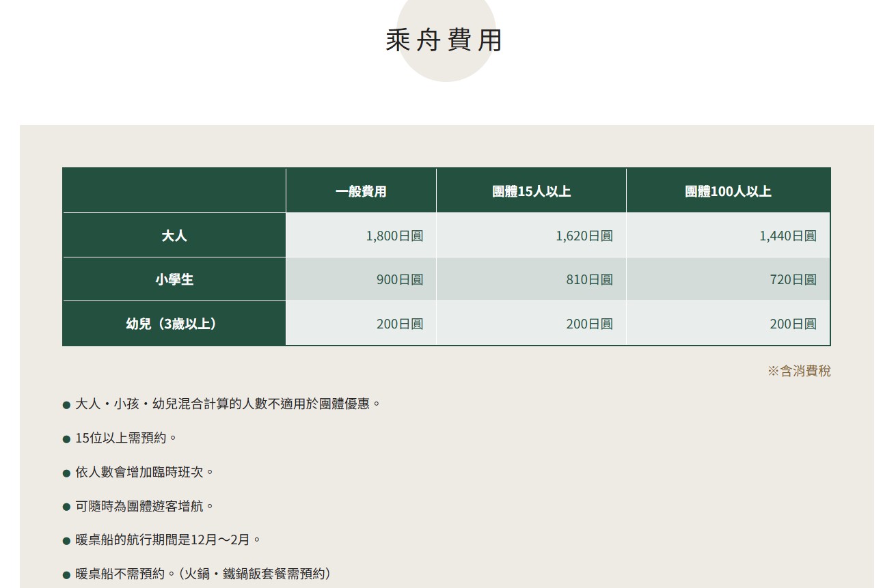The image size is (883, 588).
Task: Click the 暖桌船的航行期間是12月～2月 line
Action: pyautogui.click(x=167, y=540)
